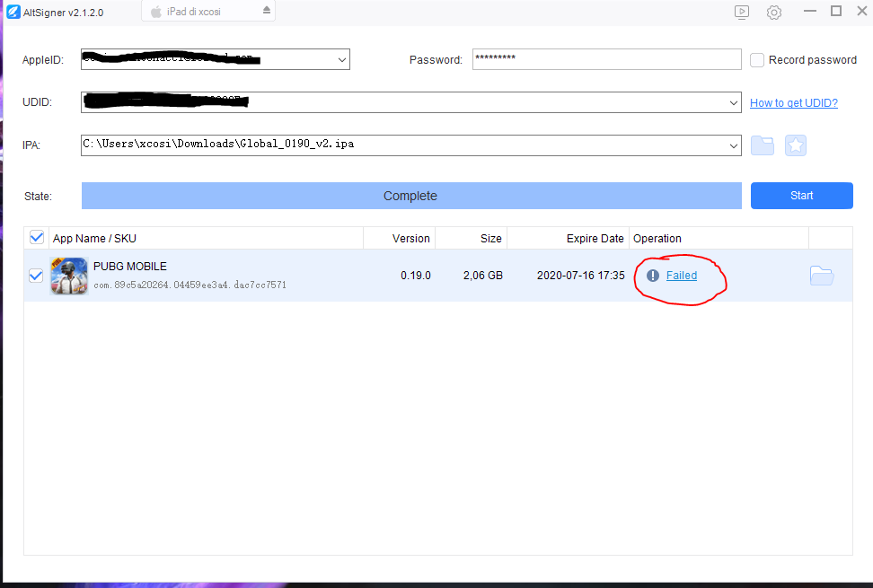Open the video tutorial icon in title bar

tap(742, 13)
